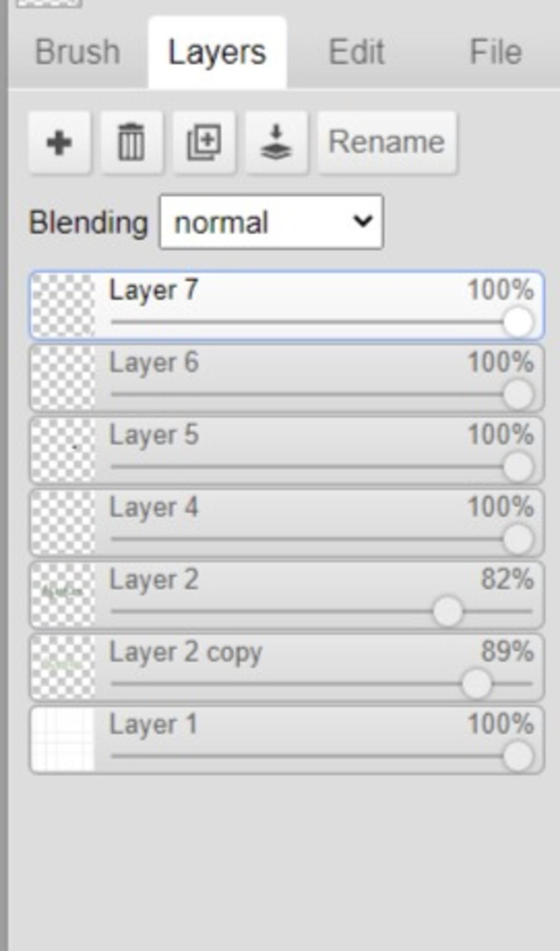The width and height of the screenshot is (560, 951).
Task: Click the Layer 2 opacity slider handle
Action: 448,611
